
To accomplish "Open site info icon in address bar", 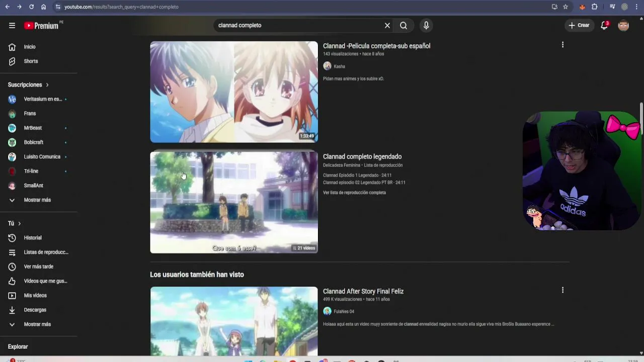I will point(58,7).
